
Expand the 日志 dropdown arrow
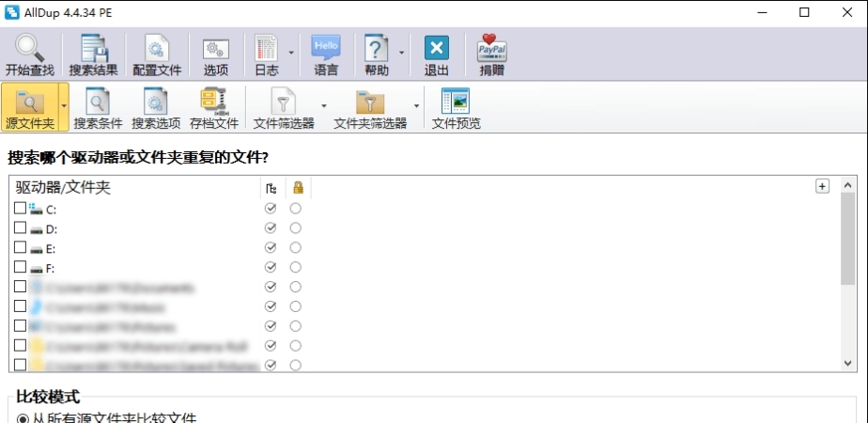tap(291, 54)
